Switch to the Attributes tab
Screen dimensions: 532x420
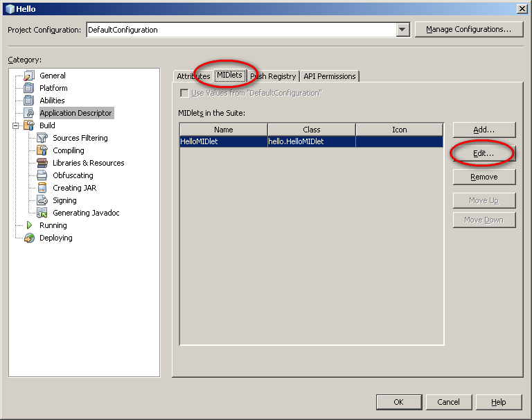pos(193,76)
